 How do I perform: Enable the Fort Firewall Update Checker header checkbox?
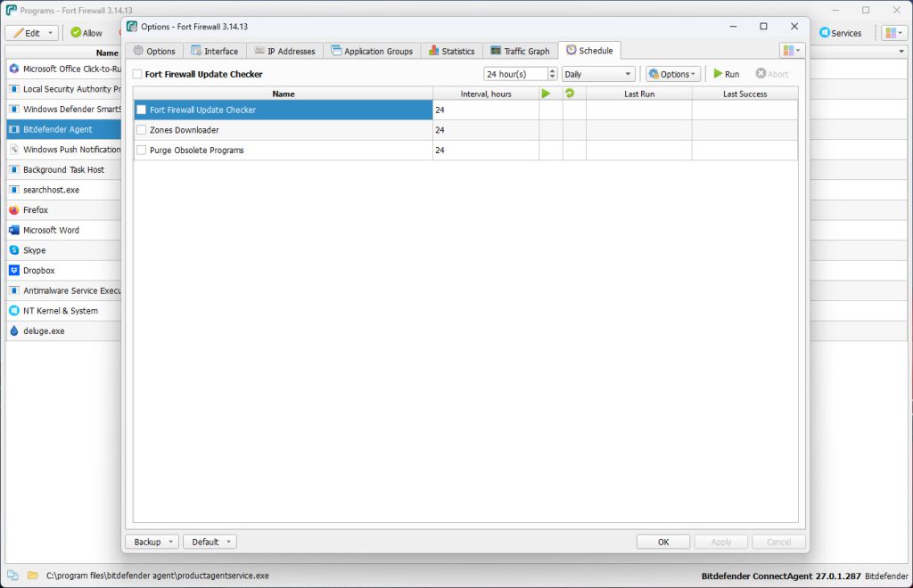pos(137,75)
